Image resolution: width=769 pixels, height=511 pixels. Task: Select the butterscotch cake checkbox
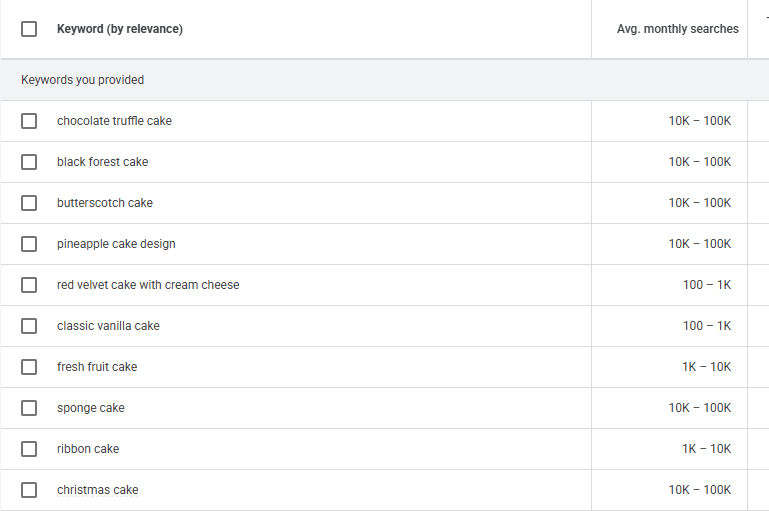point(29,203)
